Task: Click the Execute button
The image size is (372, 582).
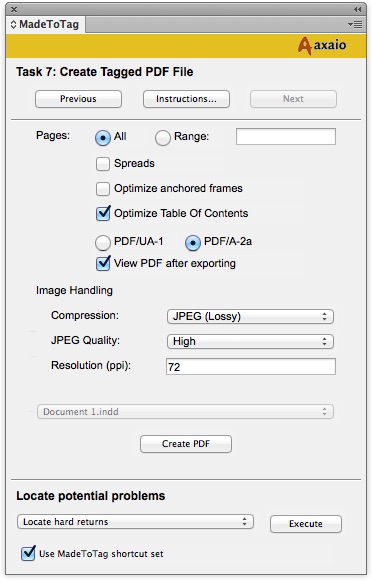Action: [306, 524]
